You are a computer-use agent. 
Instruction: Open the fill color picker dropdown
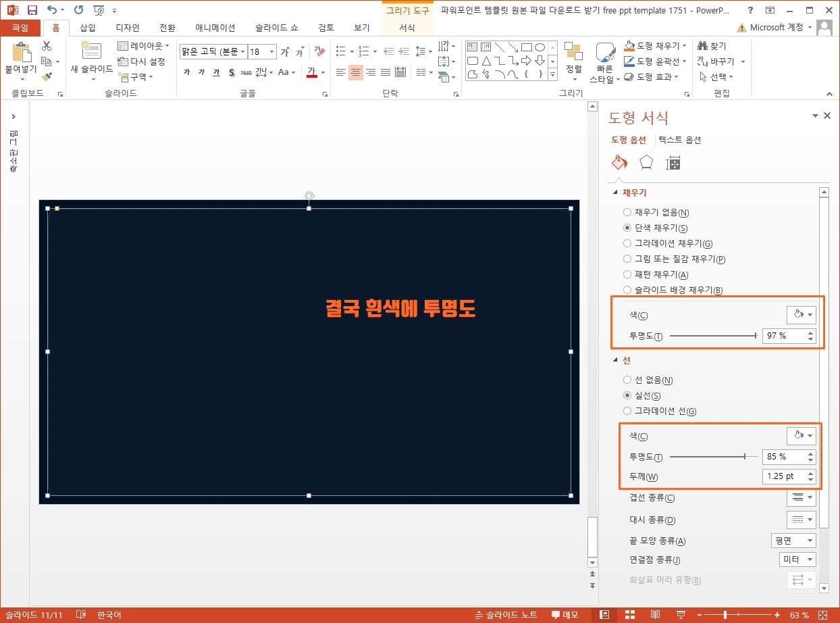pyautogui.click(x=802, y=315)
